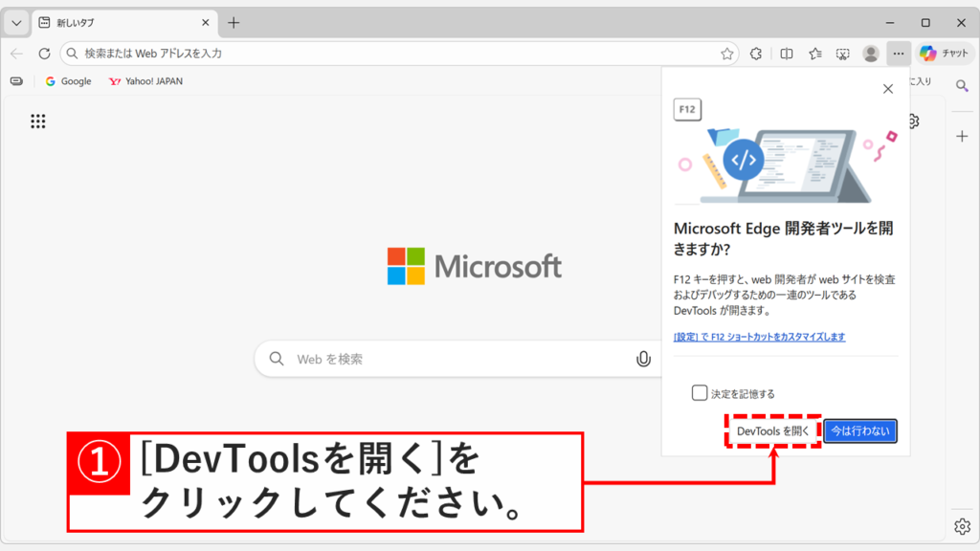Open the apps launcher grid icon
Viewport: 980px width, 551px height.
tap(37, 121)
